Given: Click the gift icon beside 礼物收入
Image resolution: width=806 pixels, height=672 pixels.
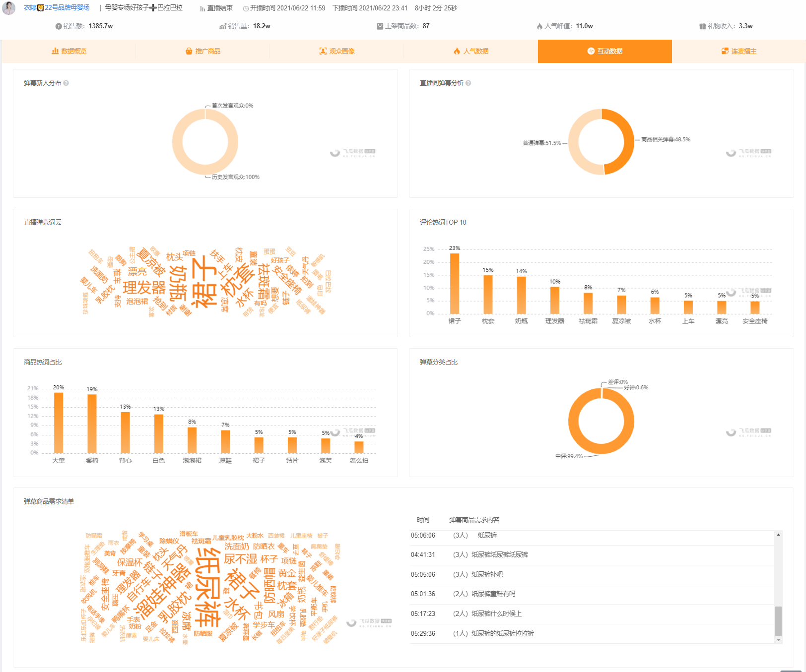Looking at the screenshot, I should [x=702, y=26].
